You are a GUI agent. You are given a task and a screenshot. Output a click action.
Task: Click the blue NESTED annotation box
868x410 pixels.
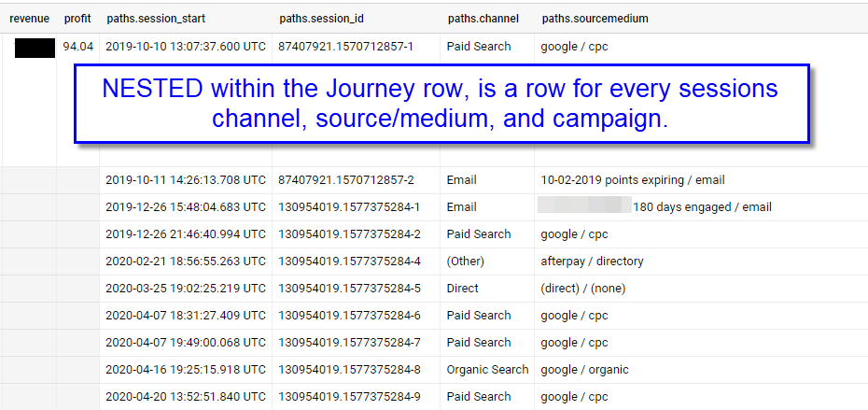(x=441, y=104)
